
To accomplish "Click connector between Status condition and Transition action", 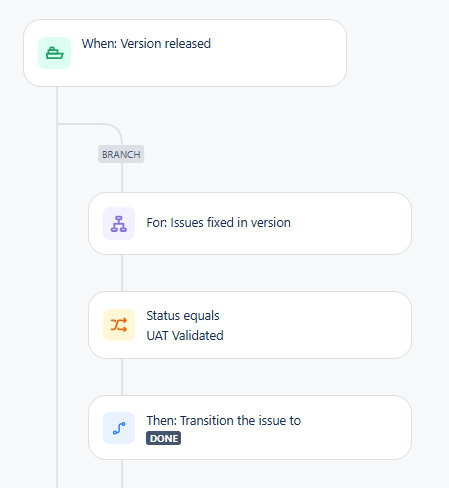I will (122, 377).
